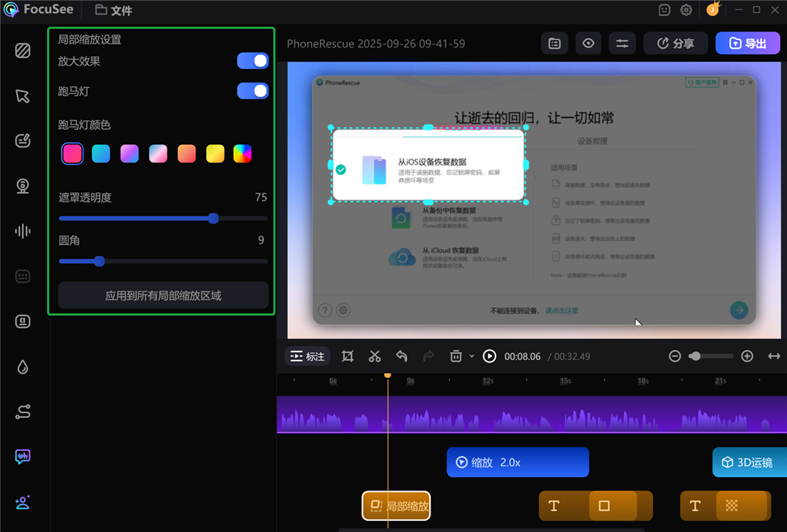Select the 局部缩放 timeline clip

[396, 506]
